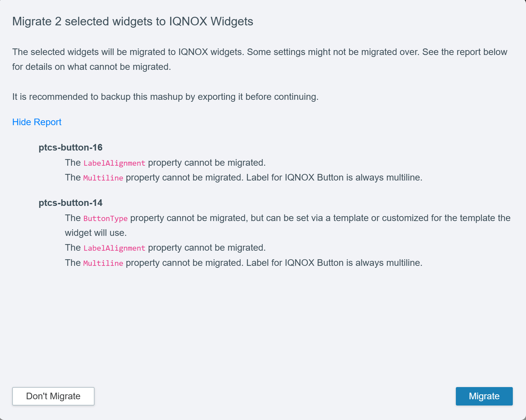526x420 pixels.
Task: Click the ButtonType property name
Action: 105,218
